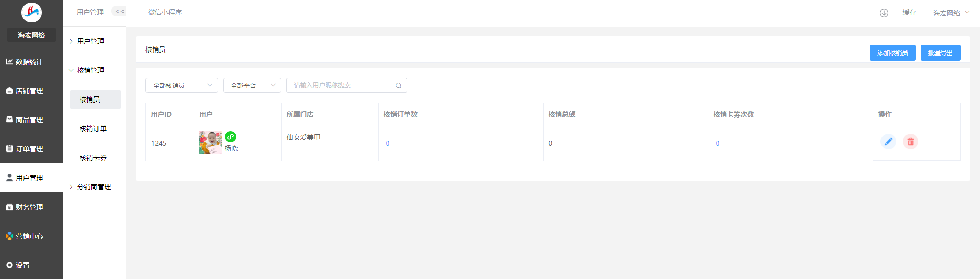Image resolution: width=980 pixels, height=279 pixels.
Task: Click the 核销卡券次数 value 0 link
Action: pos(718,143)
